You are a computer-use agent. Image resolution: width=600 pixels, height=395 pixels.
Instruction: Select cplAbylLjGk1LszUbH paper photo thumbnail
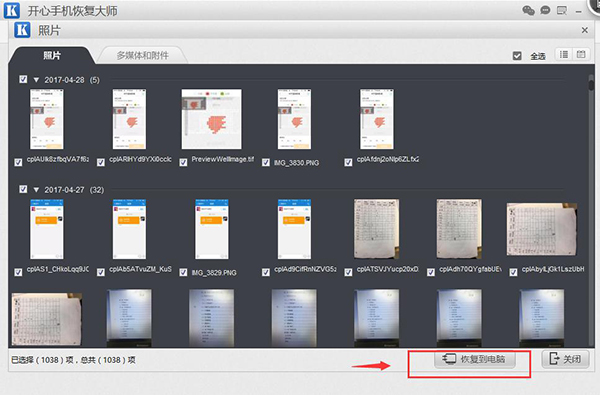tap(542, 229)
